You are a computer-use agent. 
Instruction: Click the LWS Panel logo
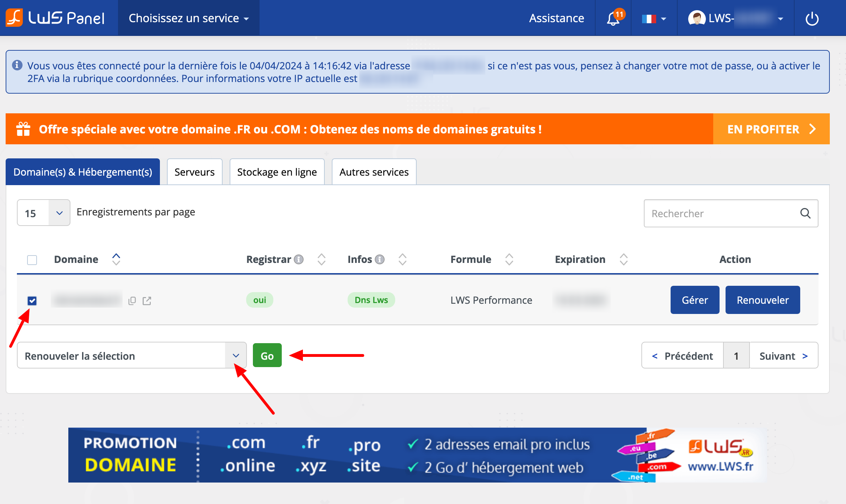pyautogui.click(x=55, y=18)
